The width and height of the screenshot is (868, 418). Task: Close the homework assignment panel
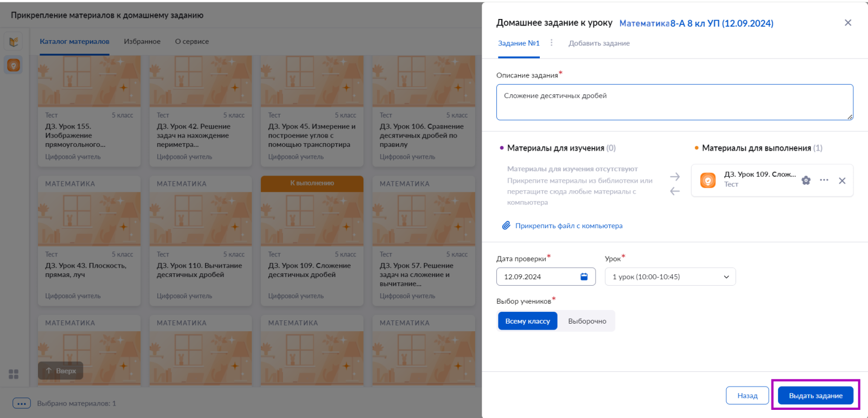click(848, 23)
